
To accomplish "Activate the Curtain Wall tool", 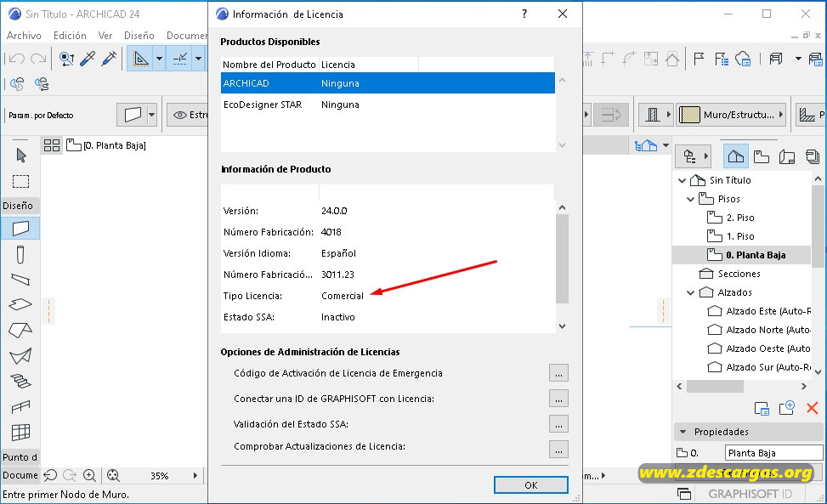I will click(x=20, y=433).
